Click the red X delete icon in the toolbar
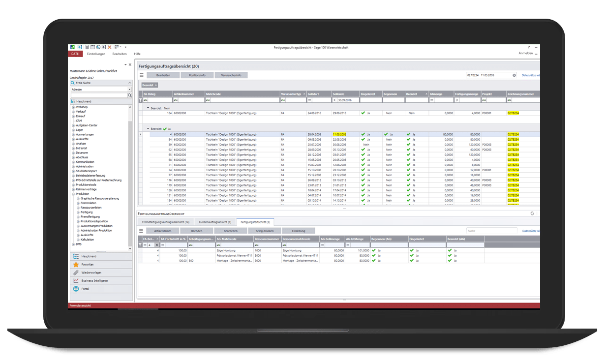This screenshot has width=604, height=364. tap(109, 47)
